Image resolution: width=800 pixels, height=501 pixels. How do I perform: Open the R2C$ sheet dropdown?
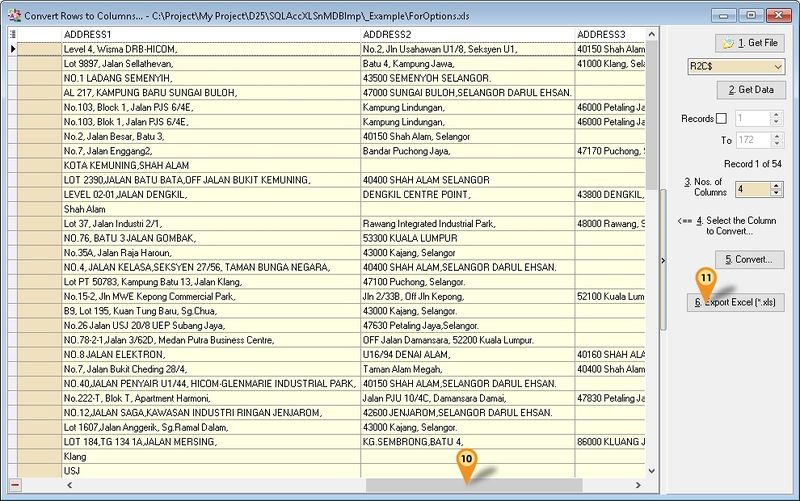775,67
